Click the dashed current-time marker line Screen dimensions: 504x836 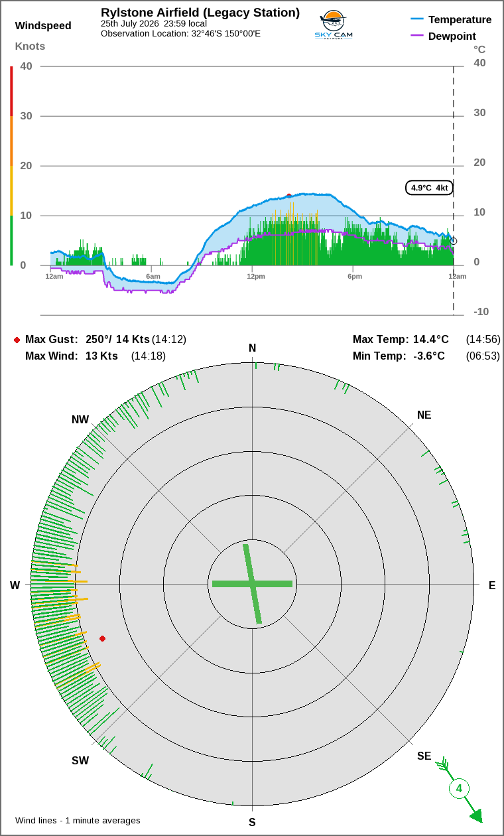(x=454, y=190)
